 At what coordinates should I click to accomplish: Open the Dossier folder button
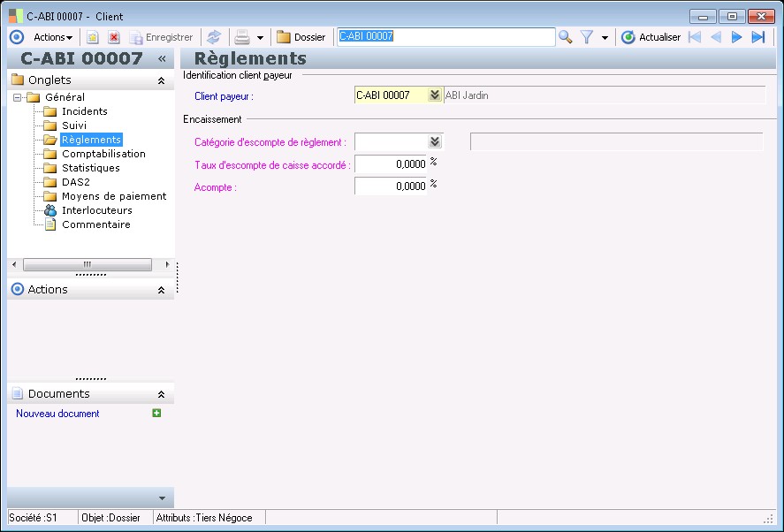click(x=301, y=37)
